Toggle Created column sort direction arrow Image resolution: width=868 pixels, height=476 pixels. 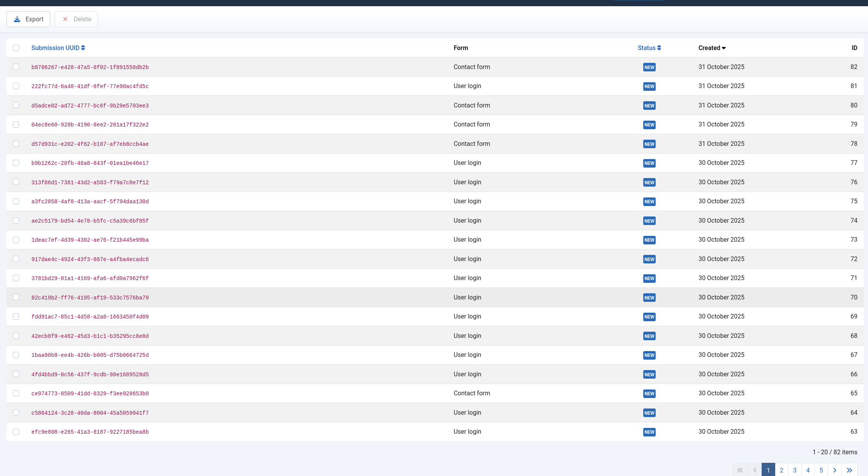[724, 48]
